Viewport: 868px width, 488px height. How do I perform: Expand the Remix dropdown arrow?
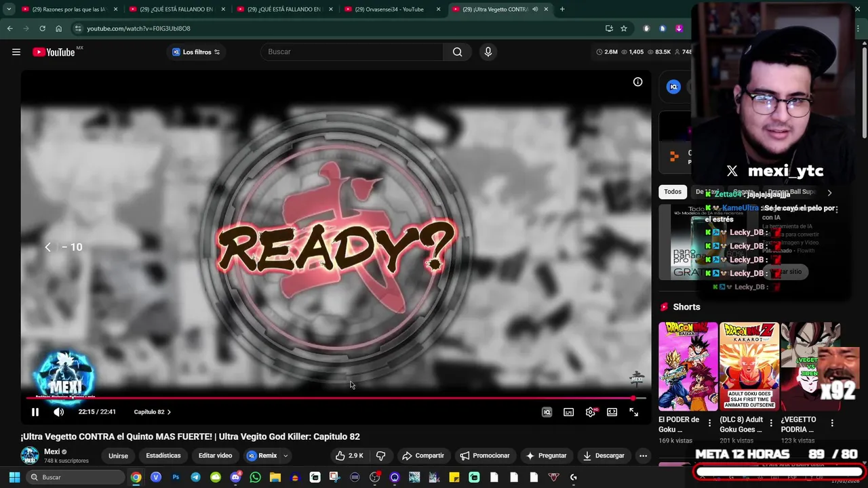pyautogui.click(x=285, y=456)
